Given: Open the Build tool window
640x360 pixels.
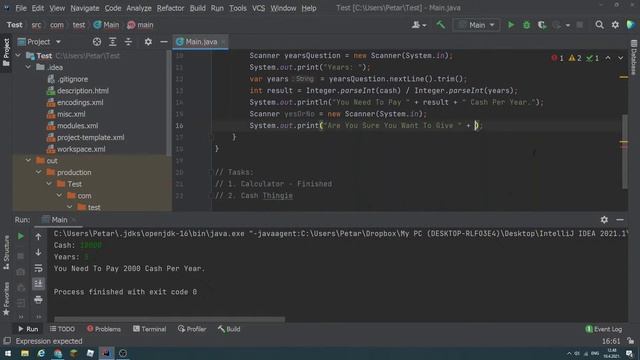Looking at the screenshot, I should (x=229, y=329).
